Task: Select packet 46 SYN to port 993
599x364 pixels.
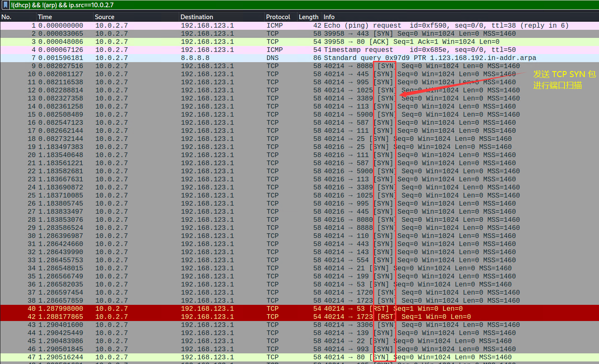Action: tap(299, 349)
